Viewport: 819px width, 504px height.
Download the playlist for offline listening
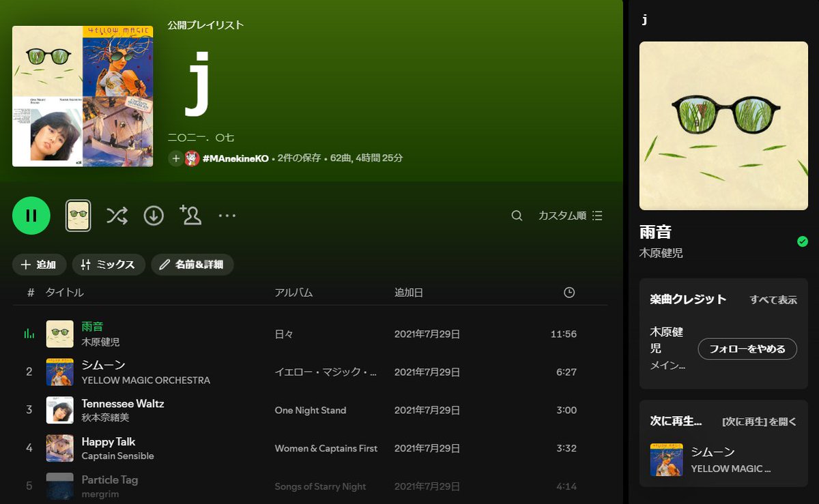click(154, 216)
